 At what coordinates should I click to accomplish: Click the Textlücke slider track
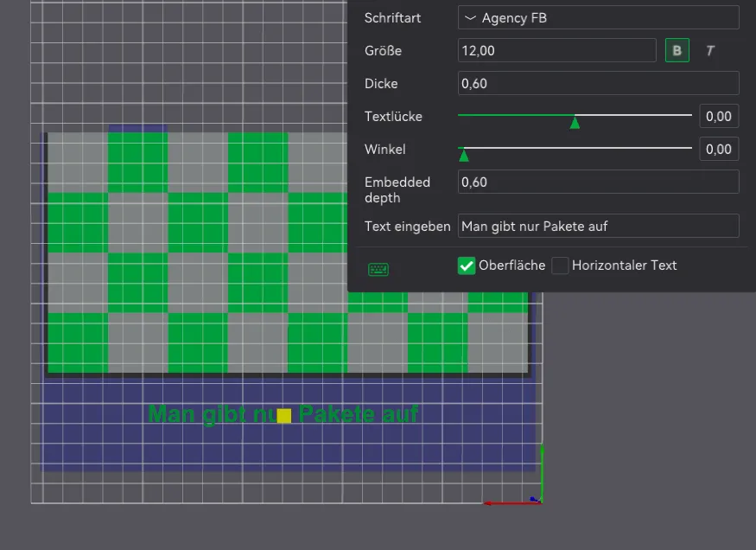click(575, 115)
